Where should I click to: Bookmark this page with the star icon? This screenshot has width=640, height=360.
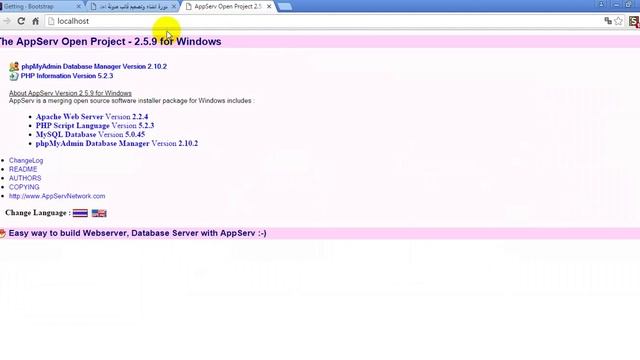618,21
